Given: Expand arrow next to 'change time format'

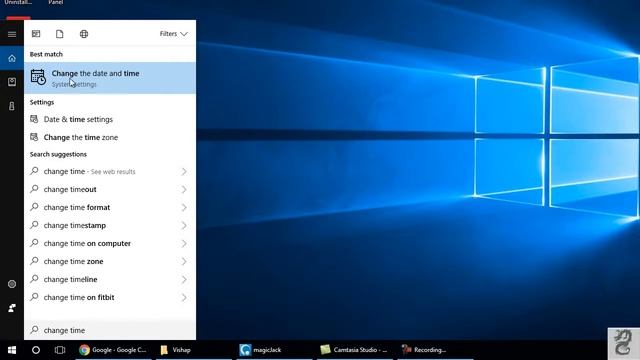Looking at the screenshot, I should click(184, 207).
